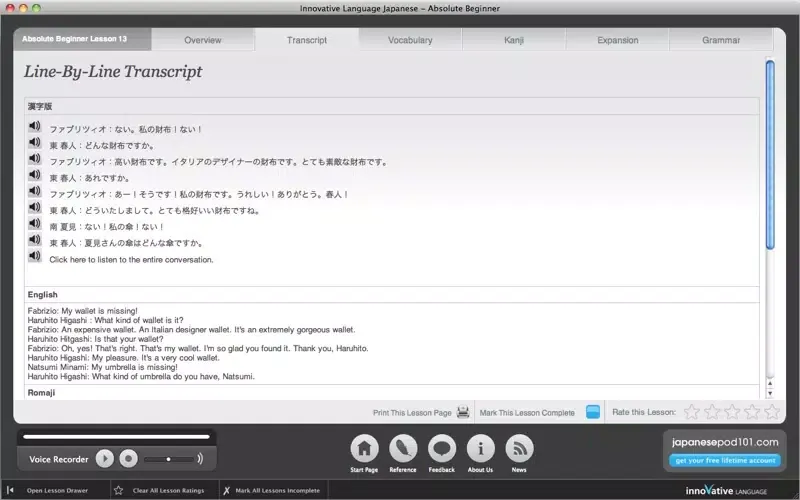Open the News feed icon
Viewport: 800px width, 500px height.
pos(519,448)
